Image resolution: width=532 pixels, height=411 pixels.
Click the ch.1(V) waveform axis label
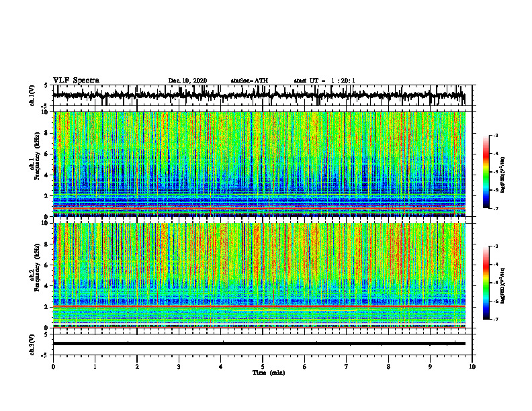click(x=32, y=95)
